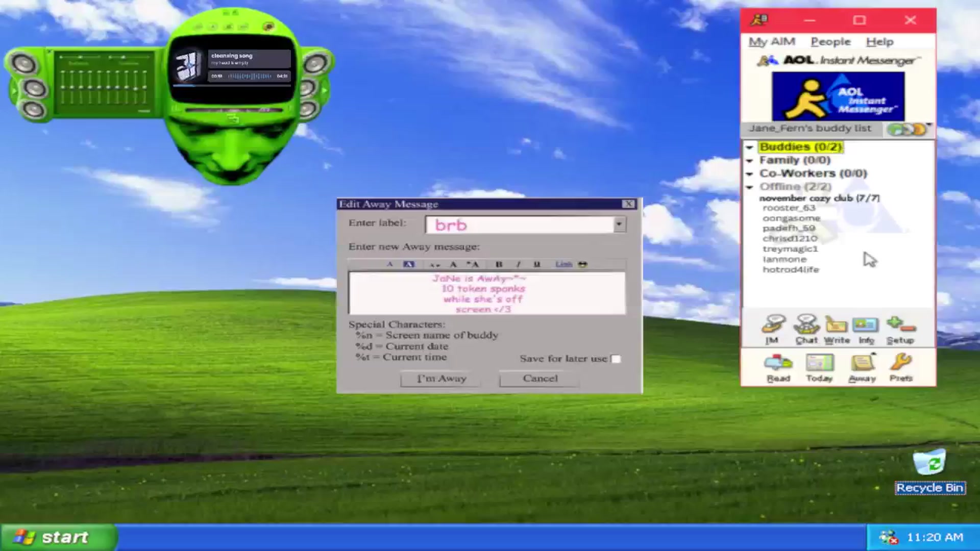Select buddy treymagic1

point(790,249)
